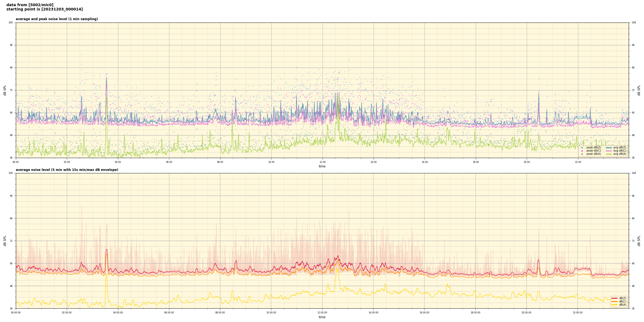The width and height of the screenshot is (644, 322).
Task: Select avg dB(C) legend line swatch
Action: (x=609, y=151)
